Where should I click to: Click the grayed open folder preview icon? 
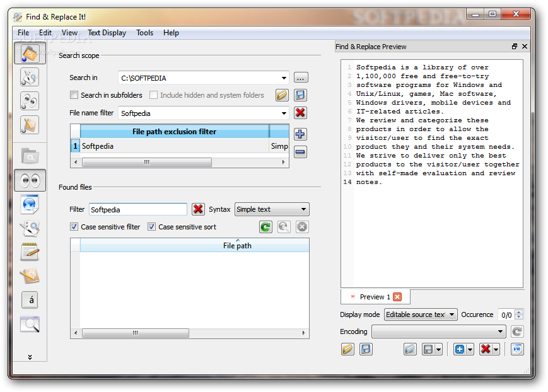(410, 349)
